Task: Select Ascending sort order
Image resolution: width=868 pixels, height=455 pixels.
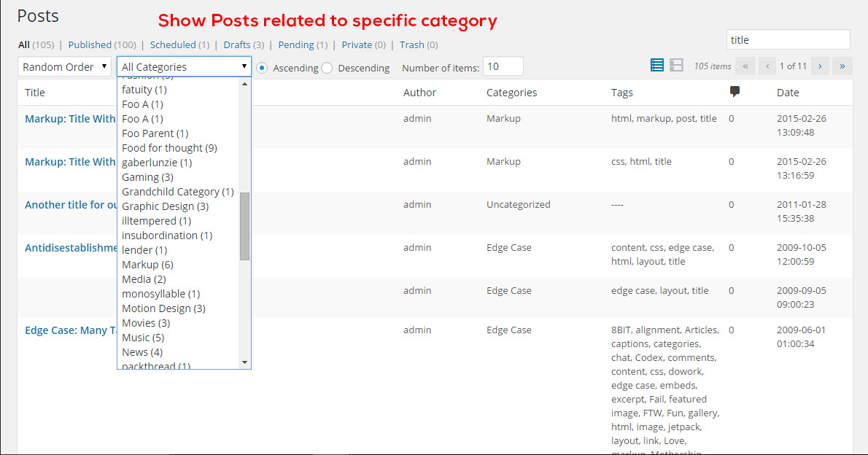Action: point(263,68)
